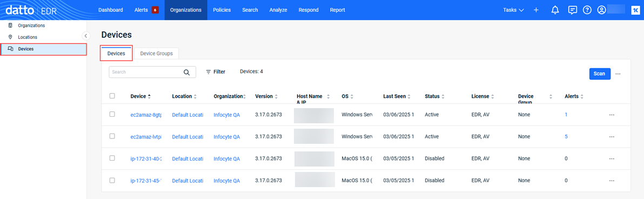Click the help question mark icon
Image resolution: width=644 pixels, height=199 pixels.
coord(587,10)
